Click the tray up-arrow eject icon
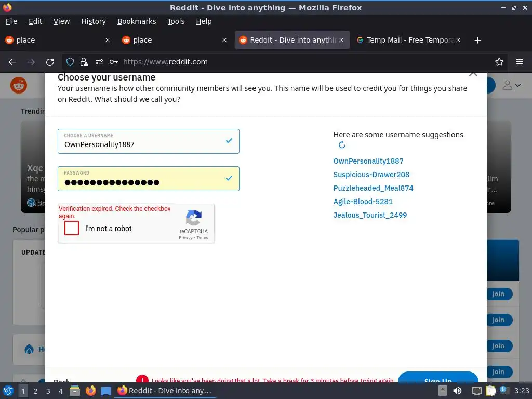This screenshot has width=532, height=399. click(442, 391)
